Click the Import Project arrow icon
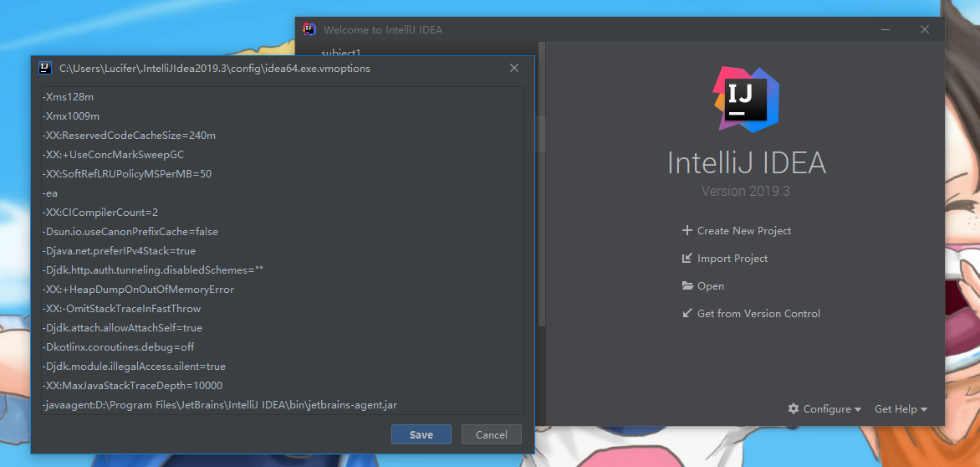 click(x=687, y=259)
